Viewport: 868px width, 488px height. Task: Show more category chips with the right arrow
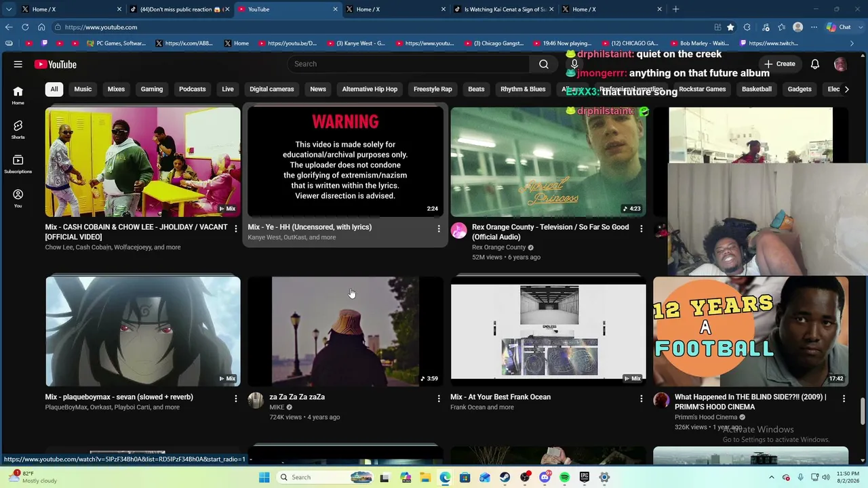(x=846, y=89)
